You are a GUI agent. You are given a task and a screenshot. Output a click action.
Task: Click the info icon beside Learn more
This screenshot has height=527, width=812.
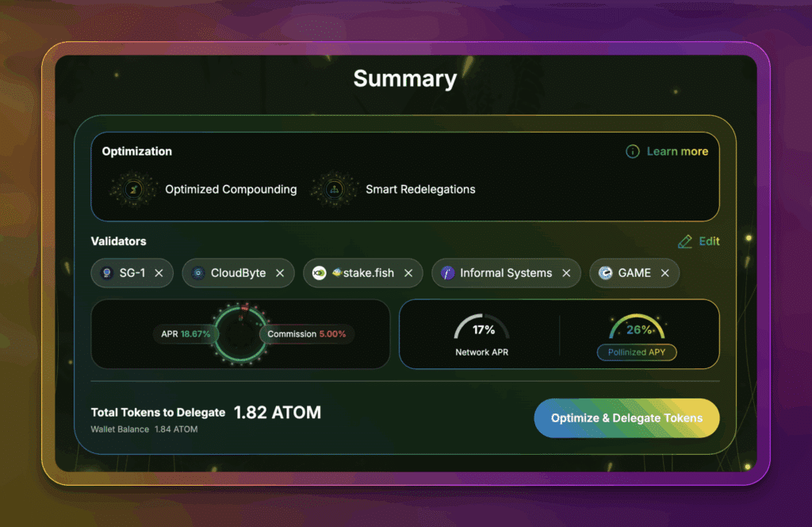[x=633, y=152]
